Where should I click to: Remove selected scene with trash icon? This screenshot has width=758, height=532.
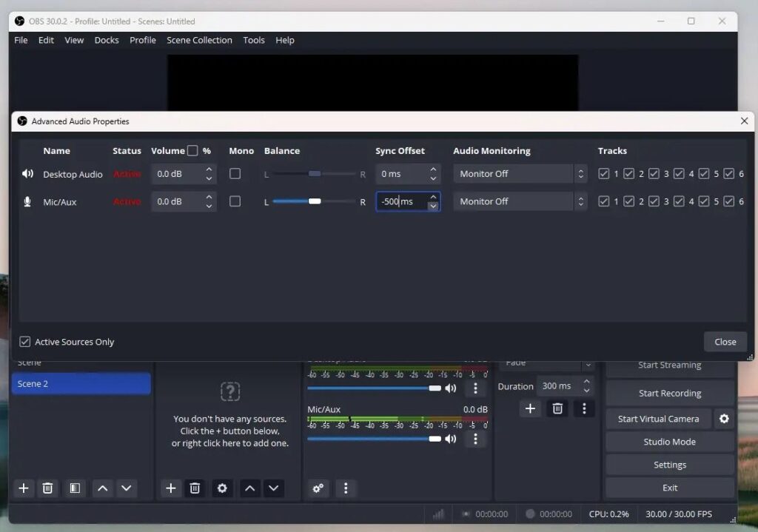tap(47, 488)
